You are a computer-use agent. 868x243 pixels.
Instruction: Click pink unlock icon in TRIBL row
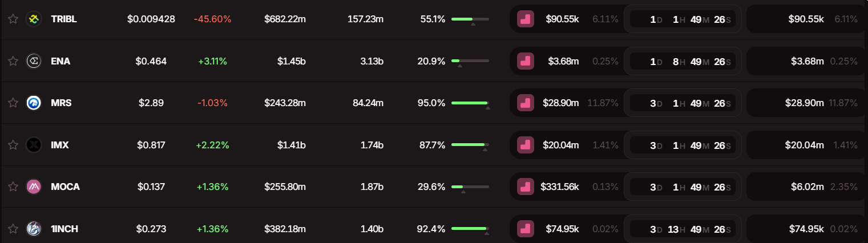(x=526, y=19)
